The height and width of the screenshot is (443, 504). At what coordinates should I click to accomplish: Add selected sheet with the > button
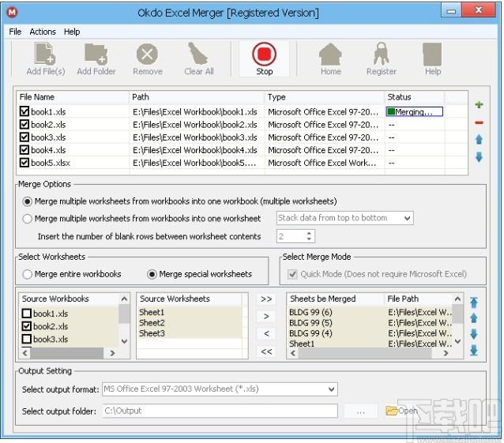(266, 317)
